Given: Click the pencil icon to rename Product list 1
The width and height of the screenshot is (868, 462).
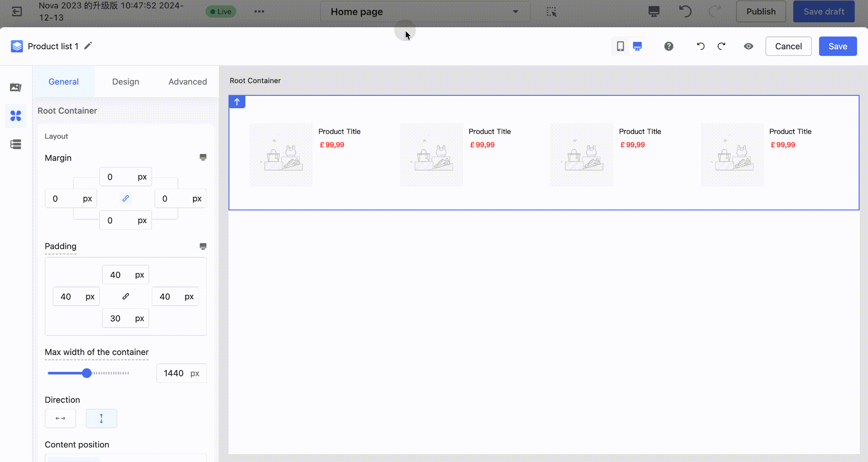Looking at the screenshot, I should pyautogui.click(x=88, y=46).
